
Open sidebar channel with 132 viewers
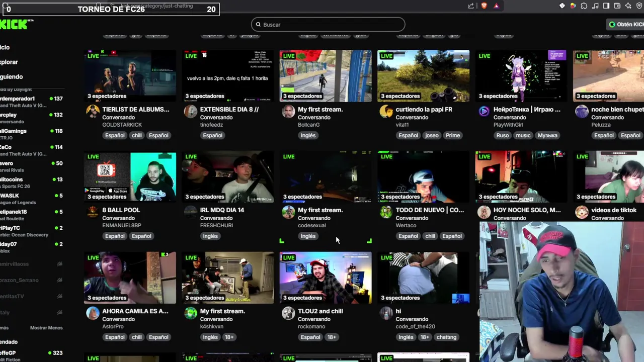[32, 118]
